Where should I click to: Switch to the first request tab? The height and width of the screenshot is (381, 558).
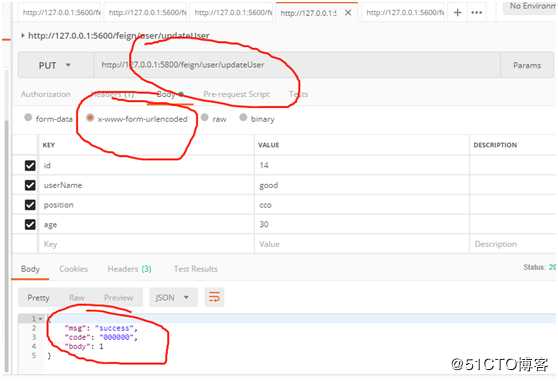[x=61, y=12]
